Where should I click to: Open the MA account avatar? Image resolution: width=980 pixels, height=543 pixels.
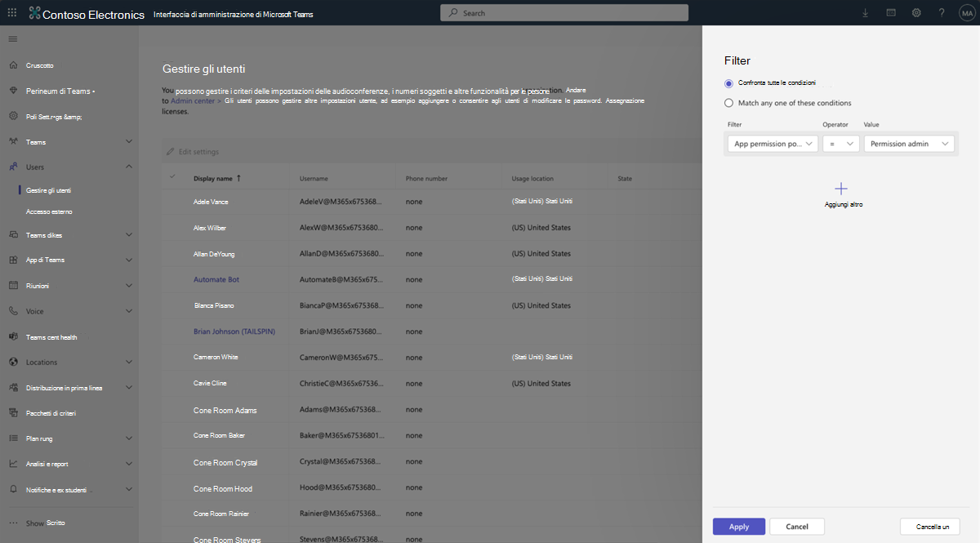click(967, 13)
